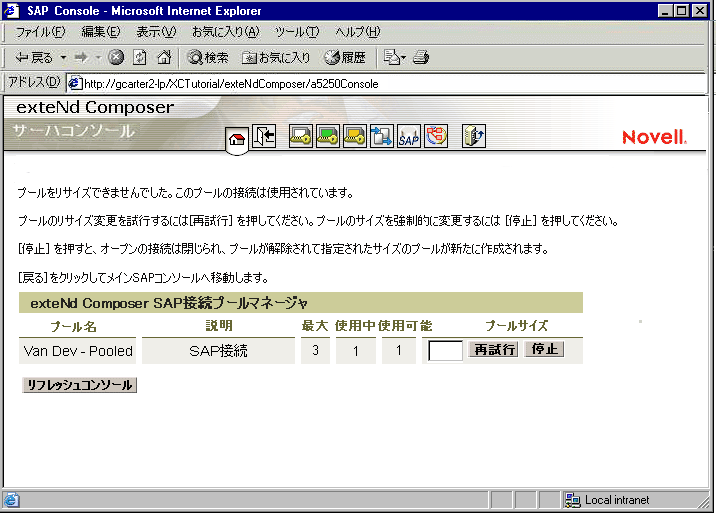Click the 最大 column header
Viewport: 716px width, 515px height.
pyautogui.click(x=315, y=326)
